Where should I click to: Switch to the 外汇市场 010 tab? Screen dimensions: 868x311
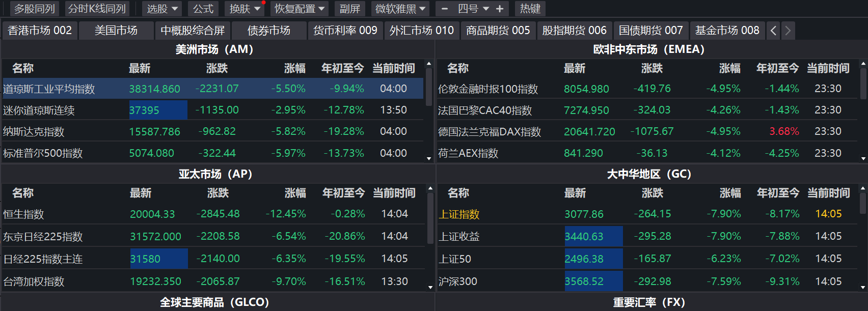point(421,31)
